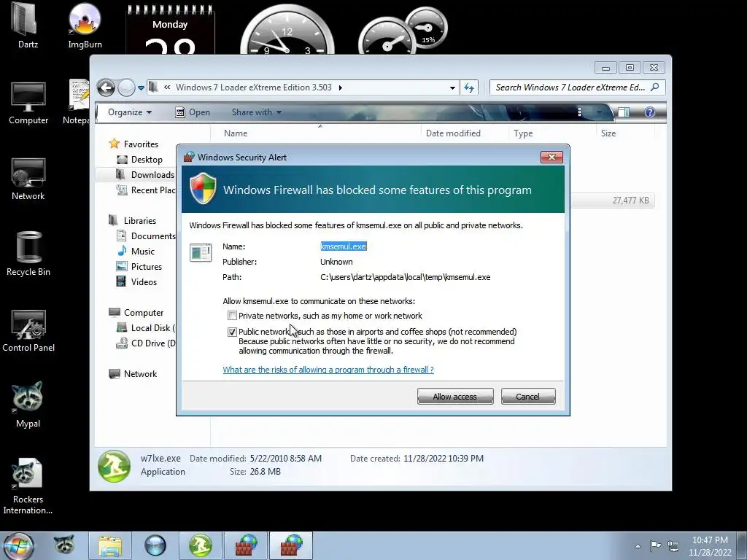Screen dimensions: 747x560
Task: Open Explorer help question mark icon
Action: point(649,112)
